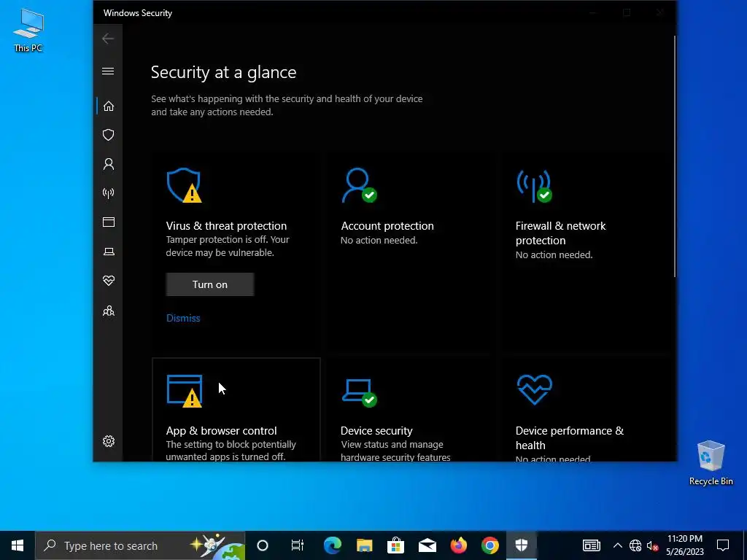Open the Windows Start menu
This screenshot has height=560, width=747.
click(18, 545)
